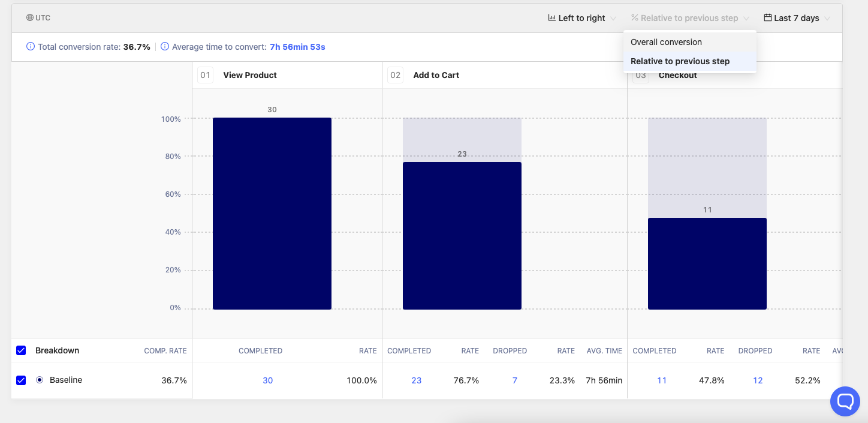Screen dimensions: 868x423
Task: Click the Checkout funnel bar showing 11
Action: [x=707, y=264]
